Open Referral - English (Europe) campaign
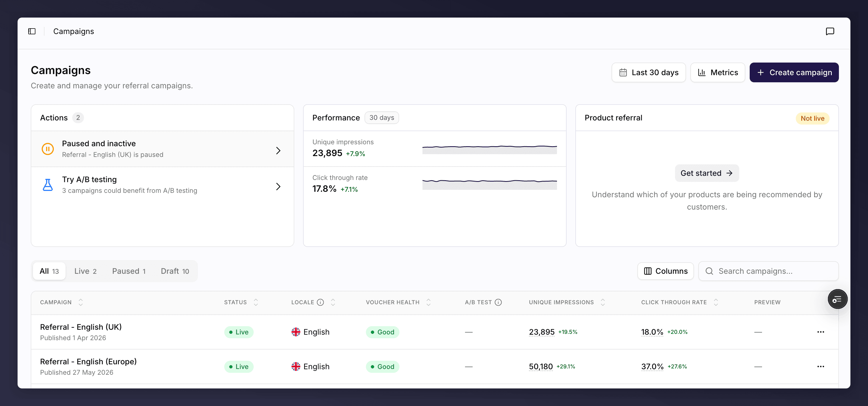The image size is (868, 406). (x=88, y=362)
